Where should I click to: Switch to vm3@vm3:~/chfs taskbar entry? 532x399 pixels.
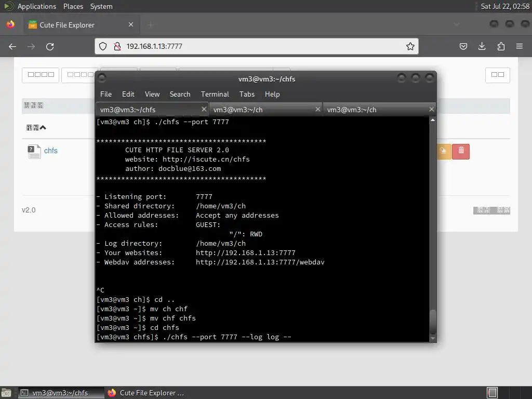(61, 393)
